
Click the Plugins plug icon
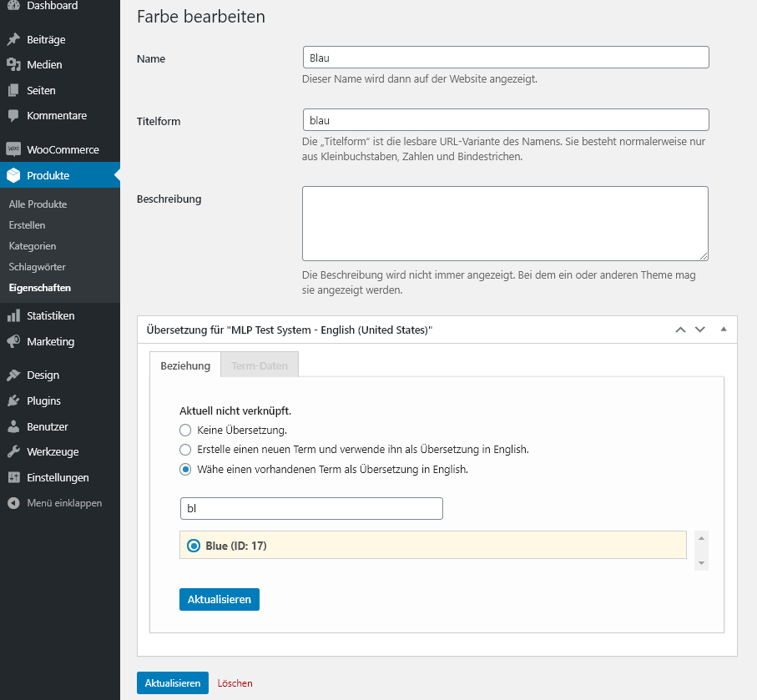click(13, 400)
